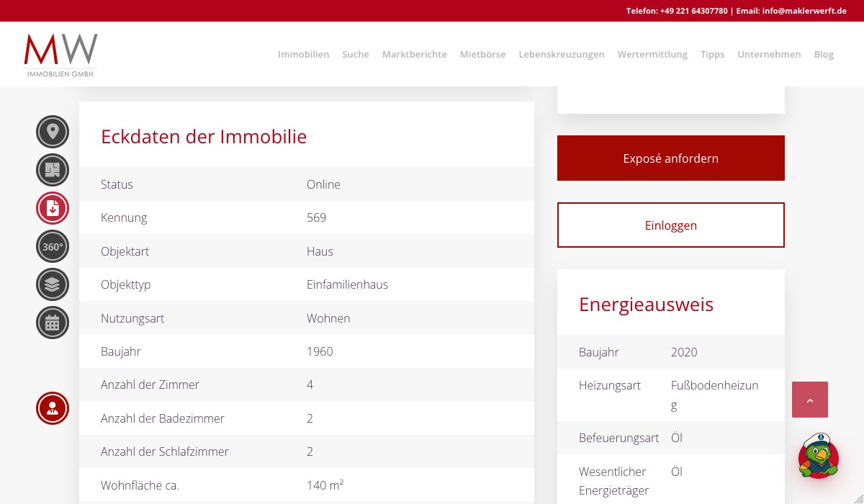
Task: Click the MW Immobilien GmbH logo
Action: pos(60,55)
